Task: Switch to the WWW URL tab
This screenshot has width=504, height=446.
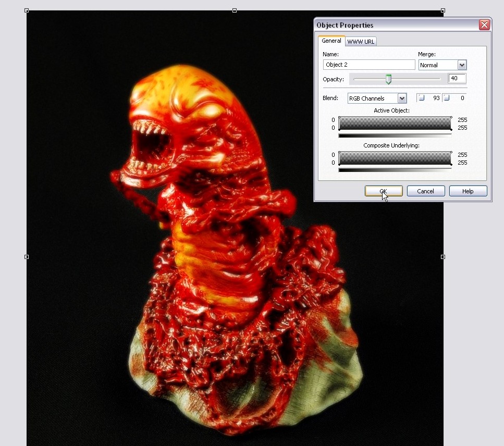Action: [x=361, y=42]
